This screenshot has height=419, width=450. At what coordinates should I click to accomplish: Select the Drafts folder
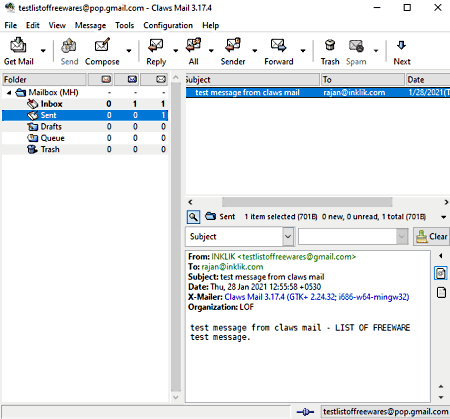click(85, 127)
